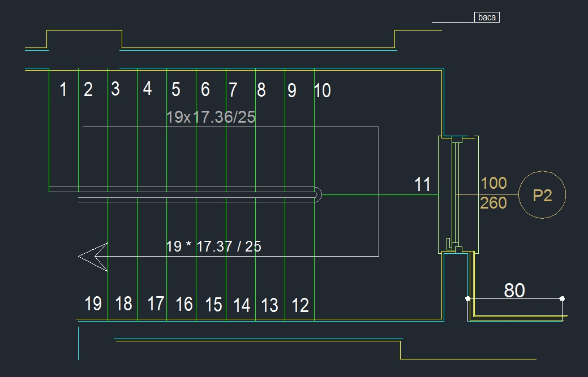
Task: Select stair step number 4
Action: coord(147,89)
